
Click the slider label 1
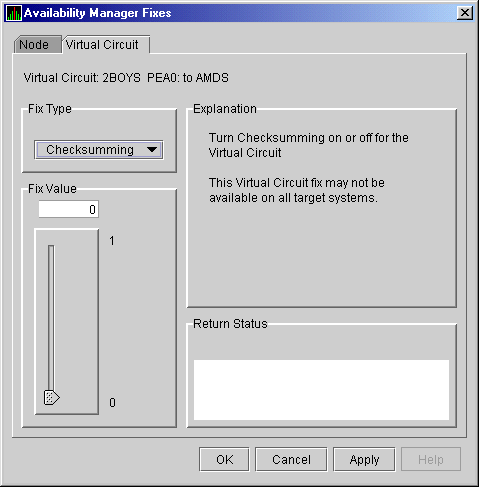coord(112,241)
